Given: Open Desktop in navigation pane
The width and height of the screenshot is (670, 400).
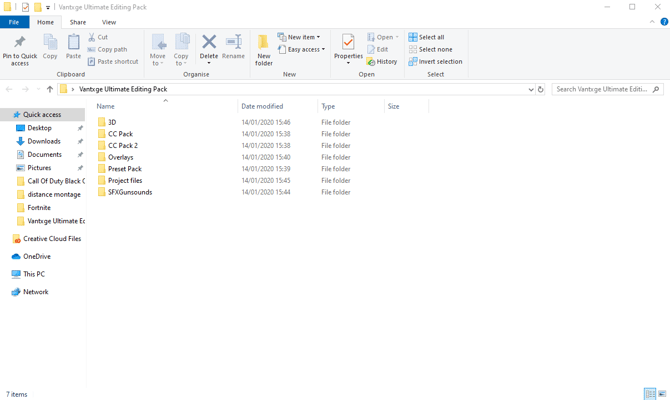Looking at the screenshot, I should (x=39, y=128).
